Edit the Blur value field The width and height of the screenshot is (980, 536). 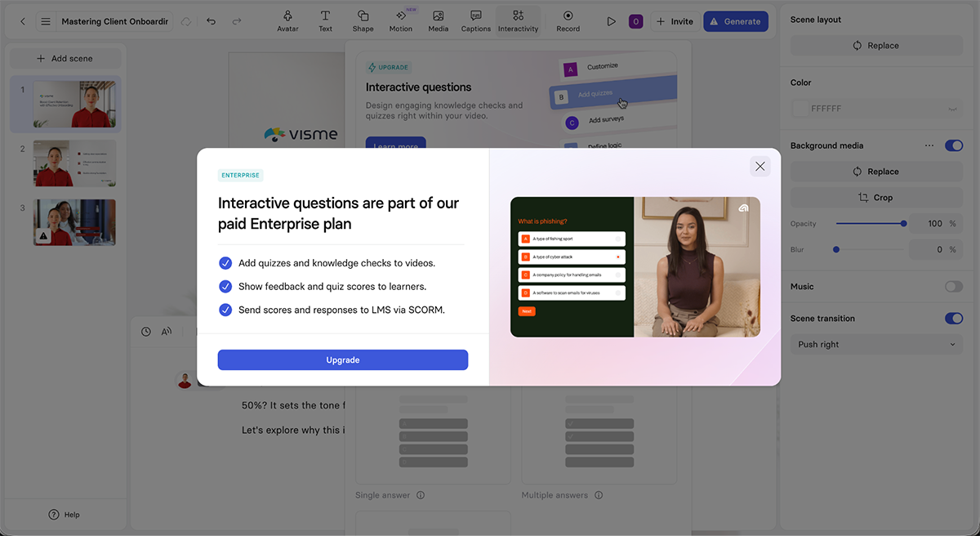tap(935, 249)
